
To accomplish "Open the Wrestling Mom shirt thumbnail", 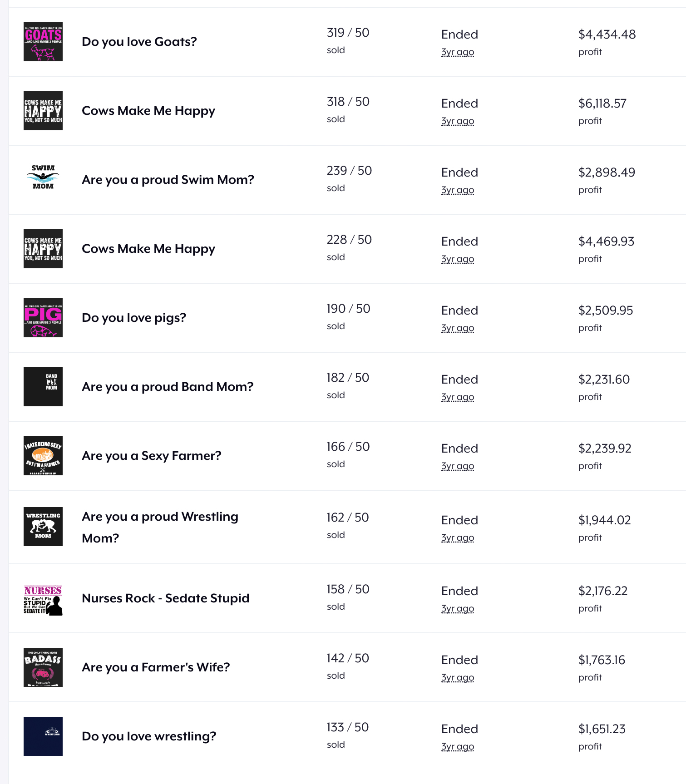I will (x=43, y=527).
